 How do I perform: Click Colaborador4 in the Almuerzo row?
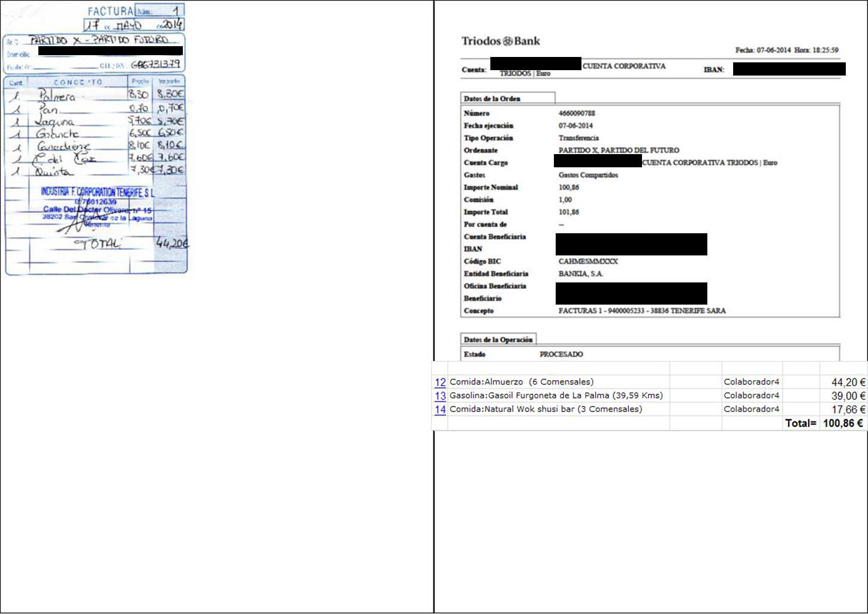(752, 382)
